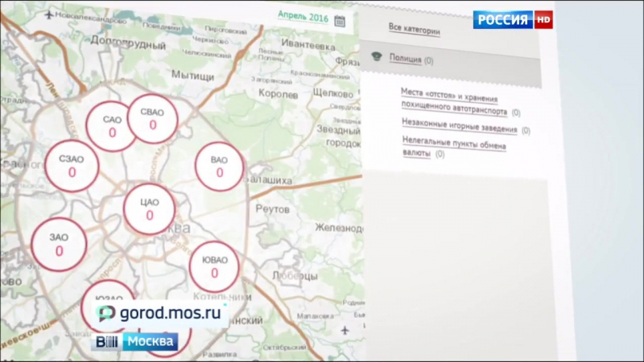Click the Королев map label

[x=278, y=94]
